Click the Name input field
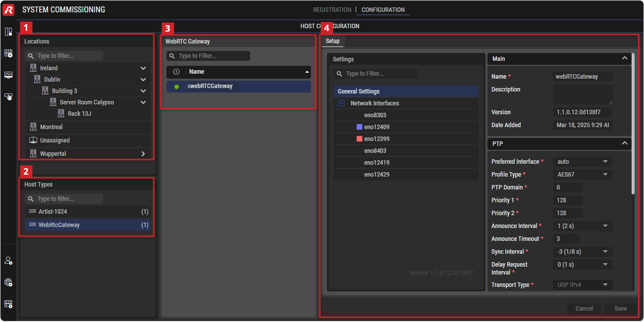This screenshot has width=644, height=322. [583, 77]
